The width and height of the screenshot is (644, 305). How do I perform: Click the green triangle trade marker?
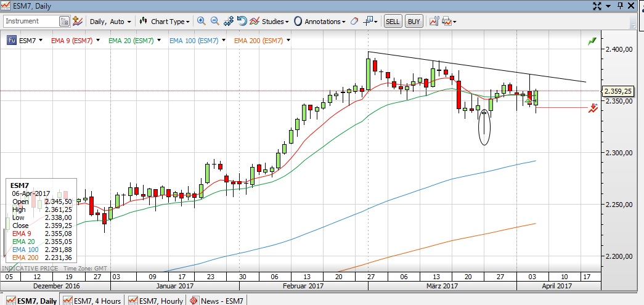(528, 100)
